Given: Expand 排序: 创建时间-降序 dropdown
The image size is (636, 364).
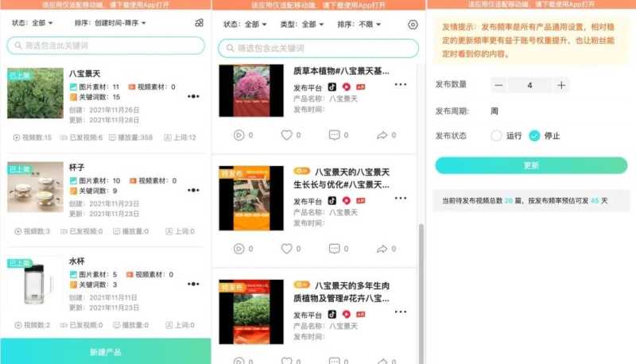Looking at the screenshot, I should [111, 23].
